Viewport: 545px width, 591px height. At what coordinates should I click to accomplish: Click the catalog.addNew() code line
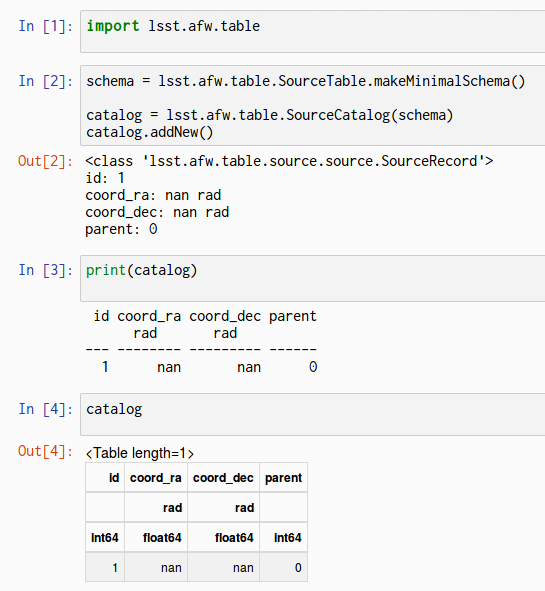coord(150,132)
